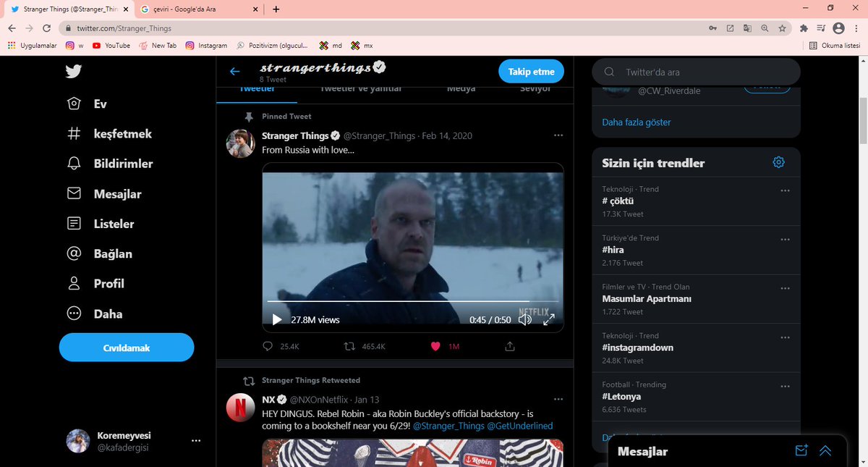Open options for #hira trend
Viewport: 868px width, 467px height.
pyautogui.click(x=785, y=239)
